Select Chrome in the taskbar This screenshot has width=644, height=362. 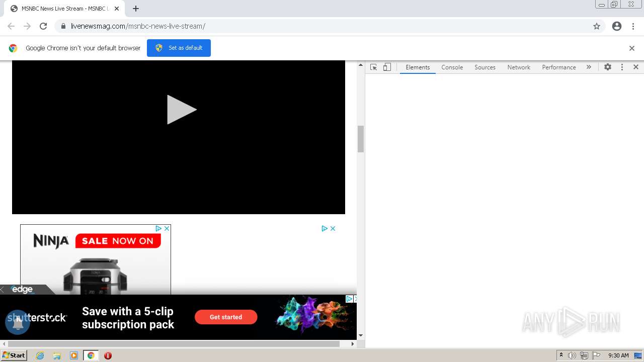tap(91, 355)
